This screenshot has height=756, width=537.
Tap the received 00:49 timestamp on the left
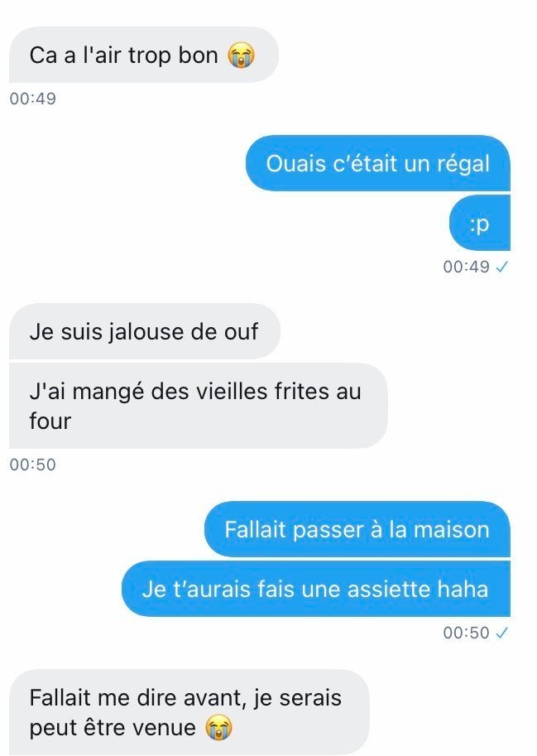[33, 99]
